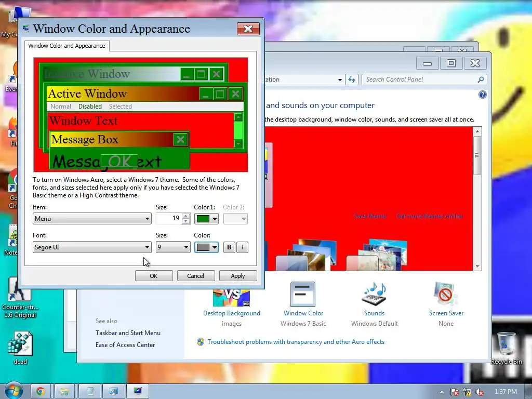Open the Help icon in Personalization window
532x399 pixels.
[x=483, y=95]
